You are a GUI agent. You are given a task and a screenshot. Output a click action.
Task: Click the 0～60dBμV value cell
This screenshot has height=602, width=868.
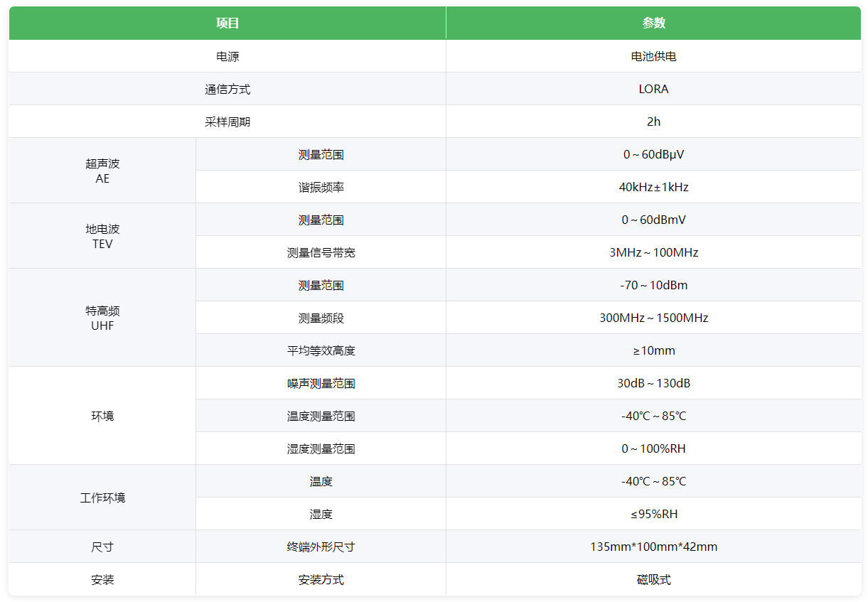tap(653, 154)
